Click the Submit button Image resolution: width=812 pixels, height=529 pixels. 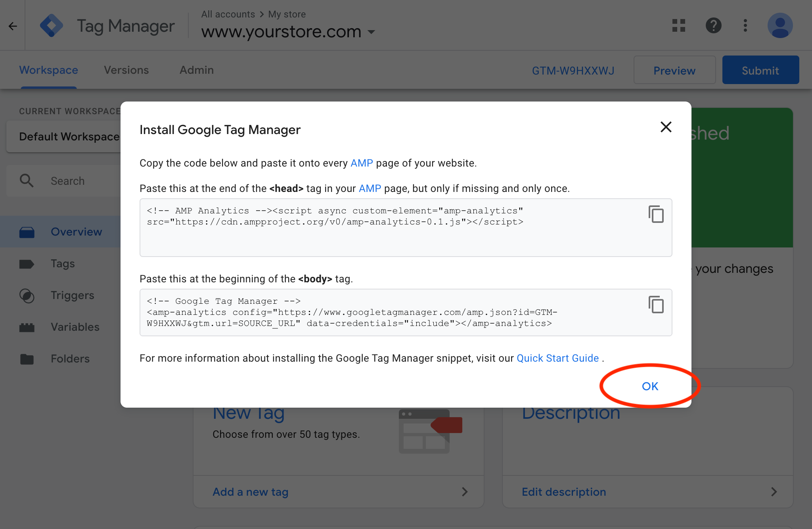[x=760, y=70]
